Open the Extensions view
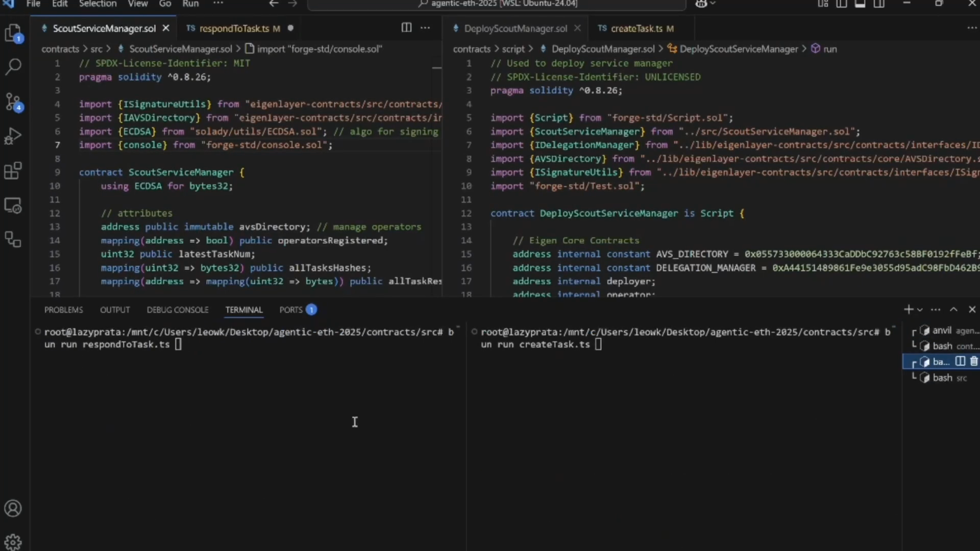Viewport: 980px width, 551px height. tap(13, 171)
